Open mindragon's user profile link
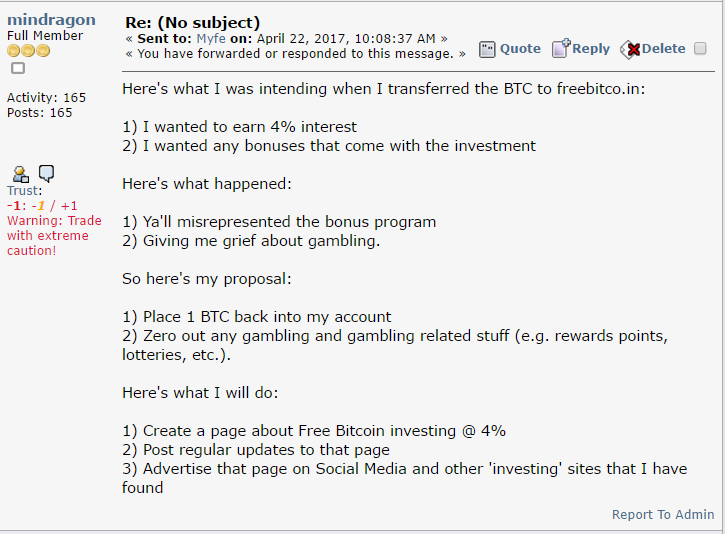Image resolution: width=725 pixels, height=534 pixels. click(x=51, y=20)
